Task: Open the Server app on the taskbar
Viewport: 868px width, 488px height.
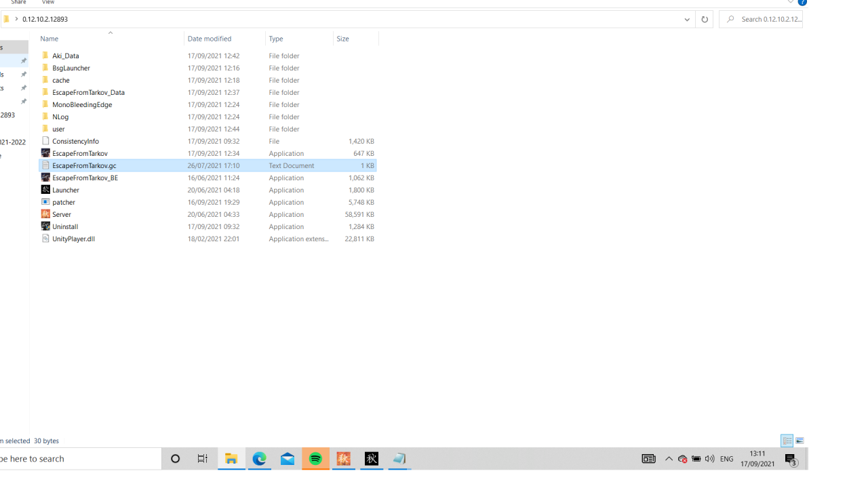Action: point(344,459)
